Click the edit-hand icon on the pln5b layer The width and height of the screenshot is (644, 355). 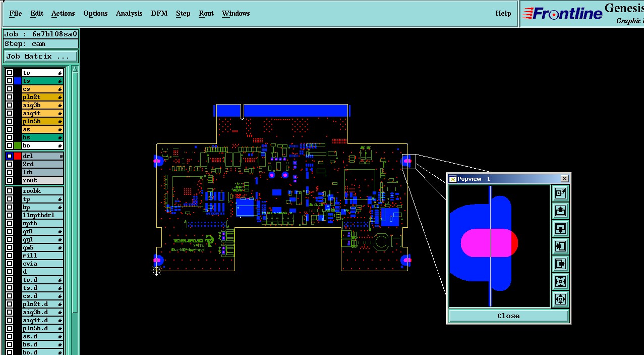[60, 121]
